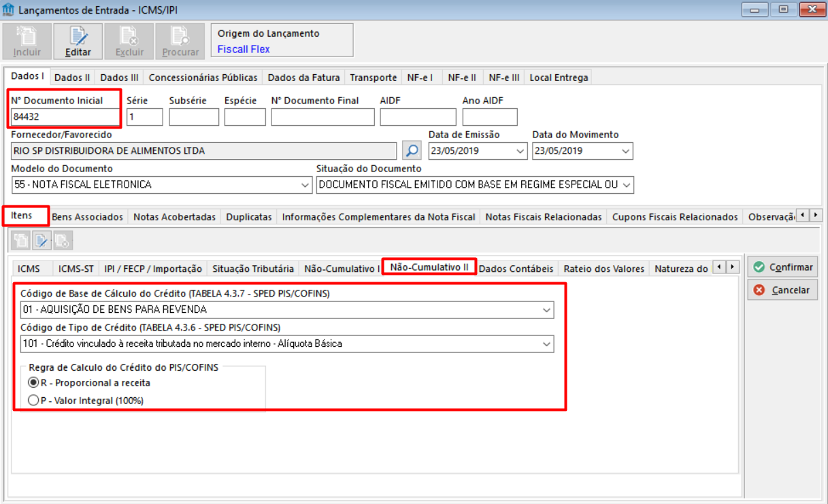Open Data do Movimento date dropdown
This screenshot has height=504, width=828.
626,151
